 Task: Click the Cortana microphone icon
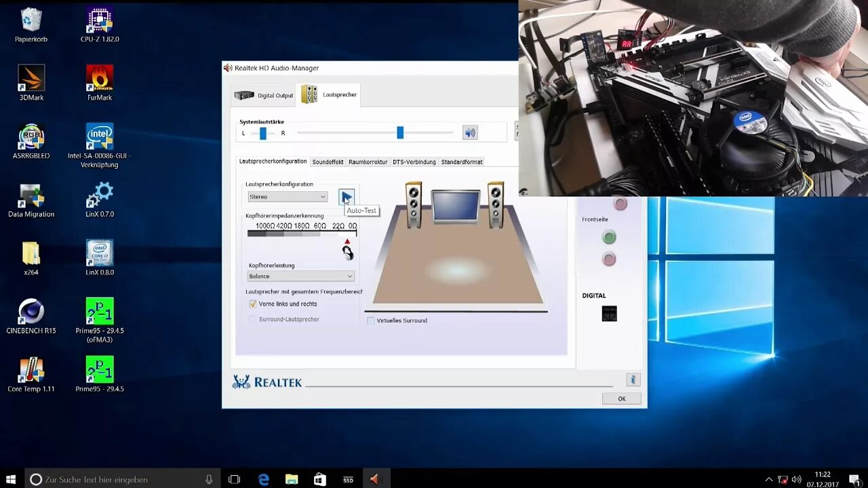point(209,479)
